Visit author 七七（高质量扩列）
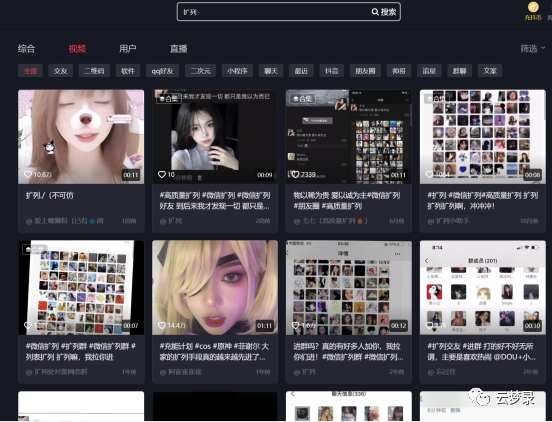The image size is (552, 422). click(x=331, y=221)
